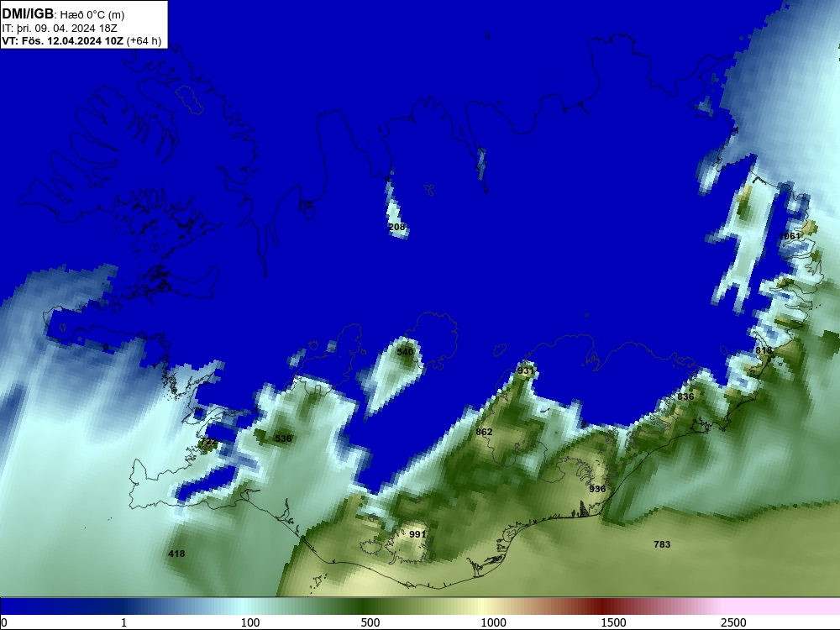Click the 783 value label
The width and height of the screenshot is (840, 630).
pyautogui.click(x=662, y=544)
